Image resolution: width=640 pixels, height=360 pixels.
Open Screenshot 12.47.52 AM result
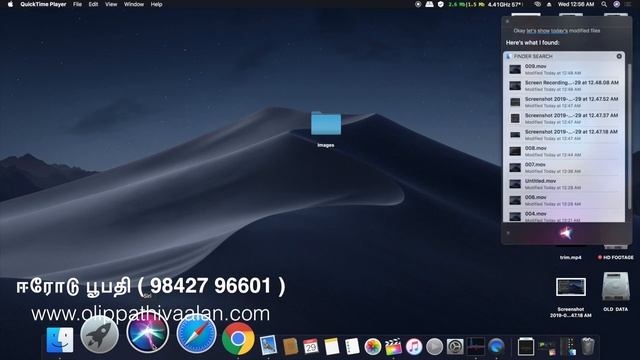click(564, 102)
